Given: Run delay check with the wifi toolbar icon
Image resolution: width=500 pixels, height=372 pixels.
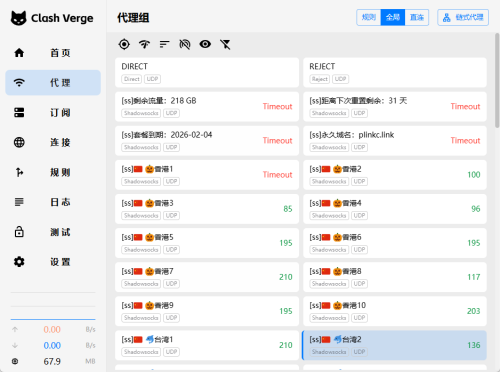Looking at the screenshot, I should 144,44.
